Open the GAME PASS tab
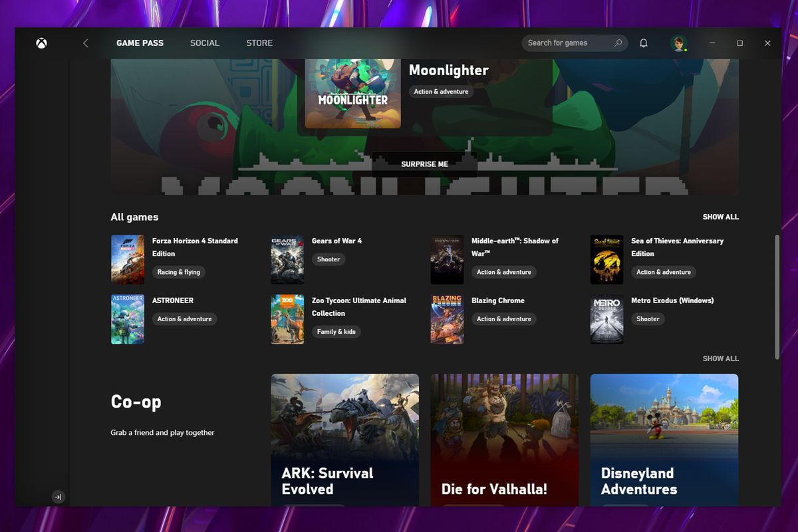 point(140,43)
